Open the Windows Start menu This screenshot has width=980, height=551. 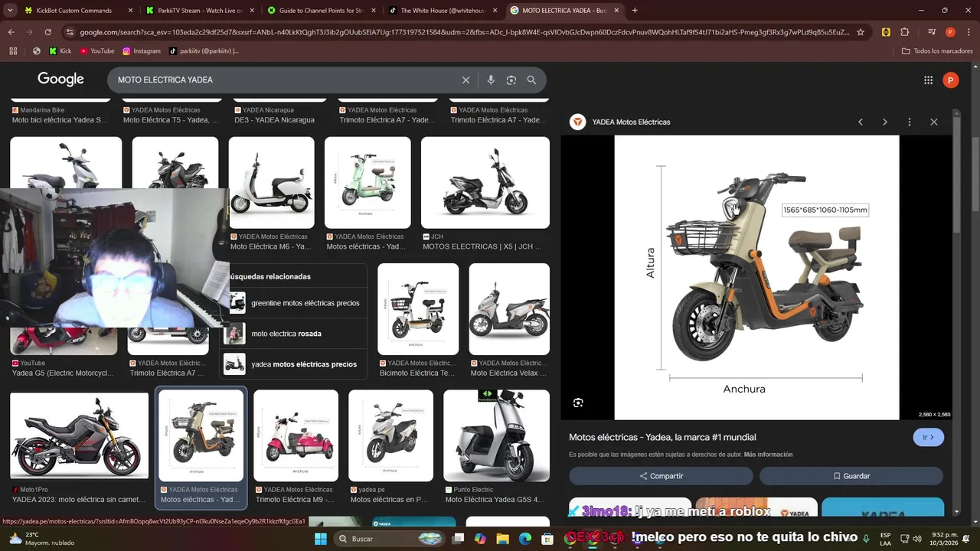point(320,539)
